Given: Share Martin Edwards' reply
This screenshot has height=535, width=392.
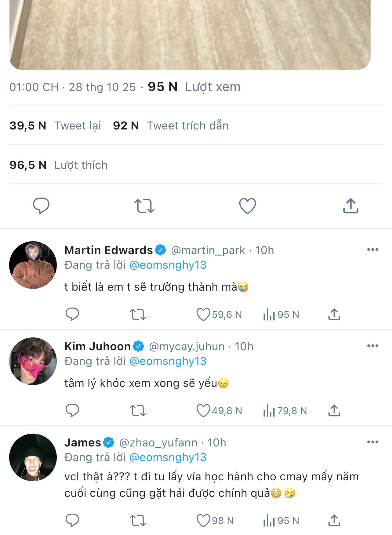Looking at the screenshot, I should tap(334, 314).
